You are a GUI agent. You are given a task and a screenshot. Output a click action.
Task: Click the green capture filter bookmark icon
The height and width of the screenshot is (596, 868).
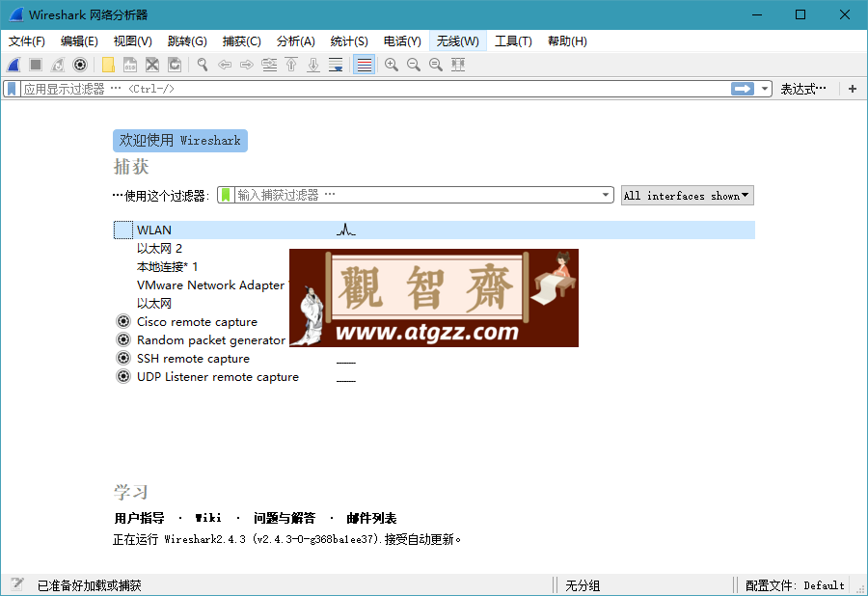tap(226, 195)
